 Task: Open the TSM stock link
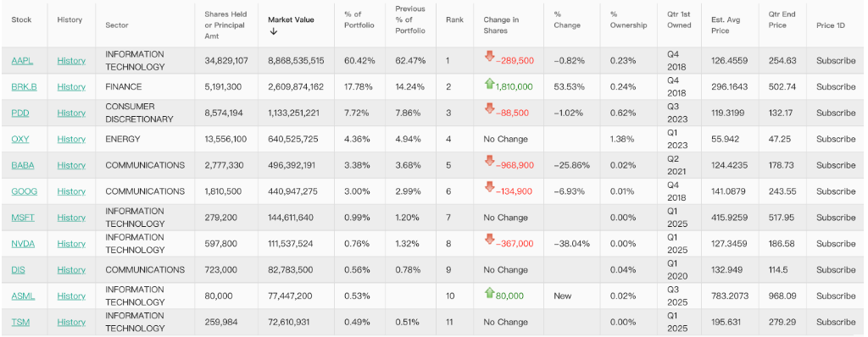20,322
